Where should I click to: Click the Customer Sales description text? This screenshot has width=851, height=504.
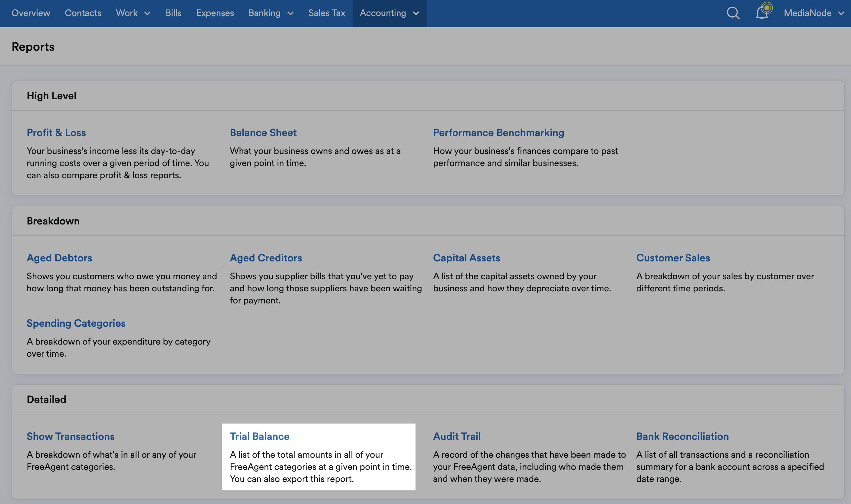coord(725,282)
